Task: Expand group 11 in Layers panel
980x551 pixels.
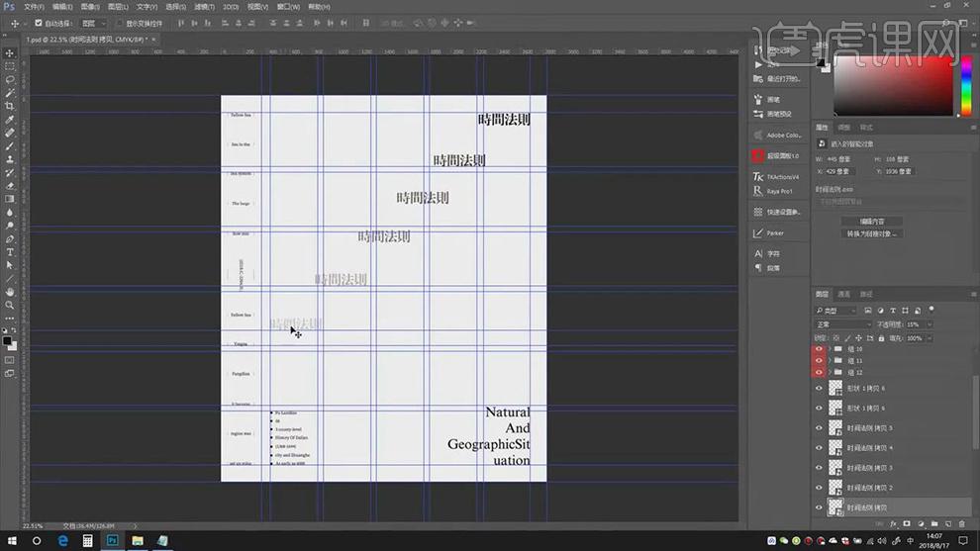Action: coord(830,360)
